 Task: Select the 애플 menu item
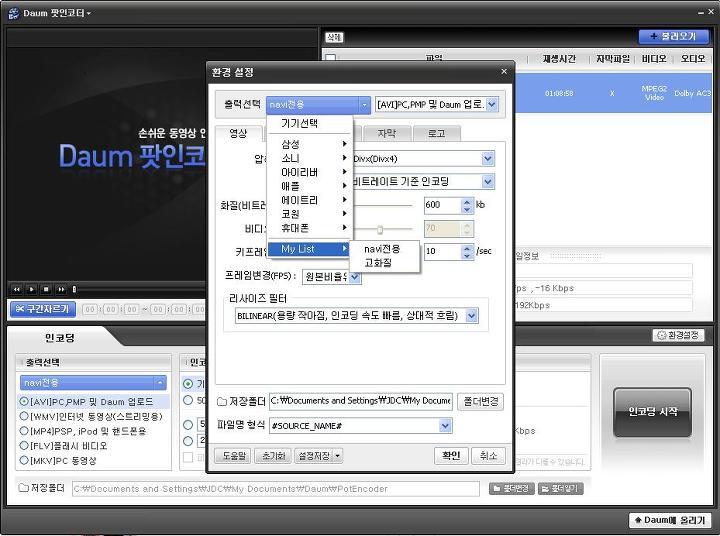[310, 186]
